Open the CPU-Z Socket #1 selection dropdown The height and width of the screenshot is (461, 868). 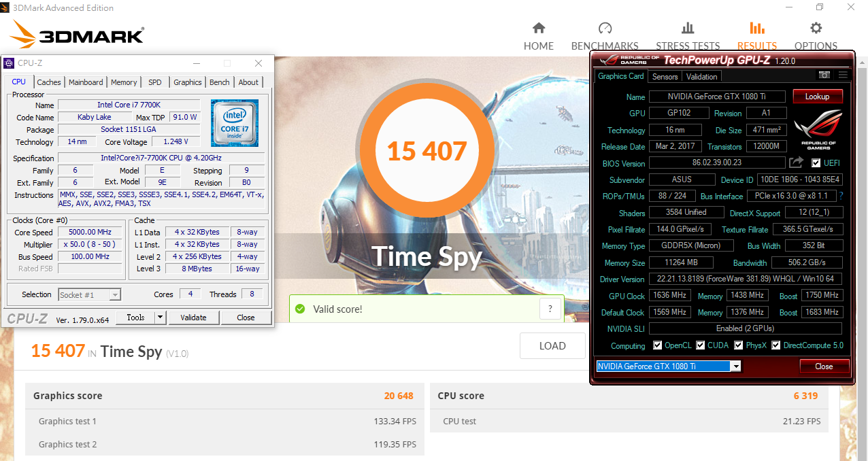pos(89,294)
